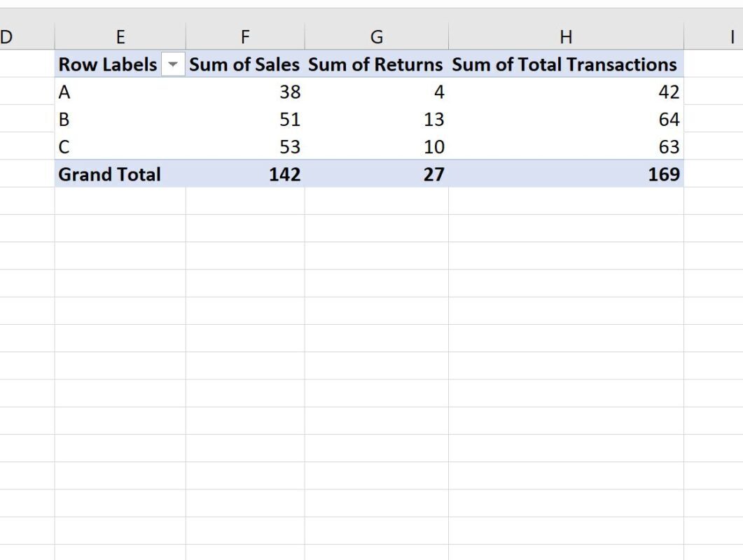Click the grand total transactions 169 cell
The width and height of the screenshot is (743, 560).
(566, 174)
